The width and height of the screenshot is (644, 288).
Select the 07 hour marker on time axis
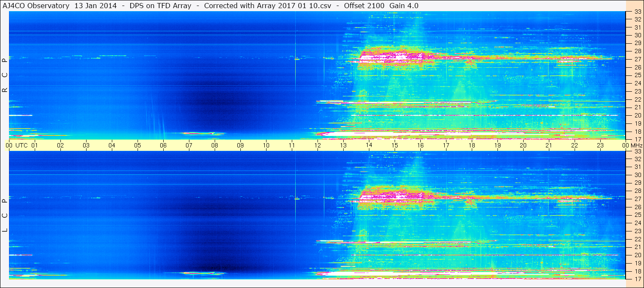(x=189, y=145)
